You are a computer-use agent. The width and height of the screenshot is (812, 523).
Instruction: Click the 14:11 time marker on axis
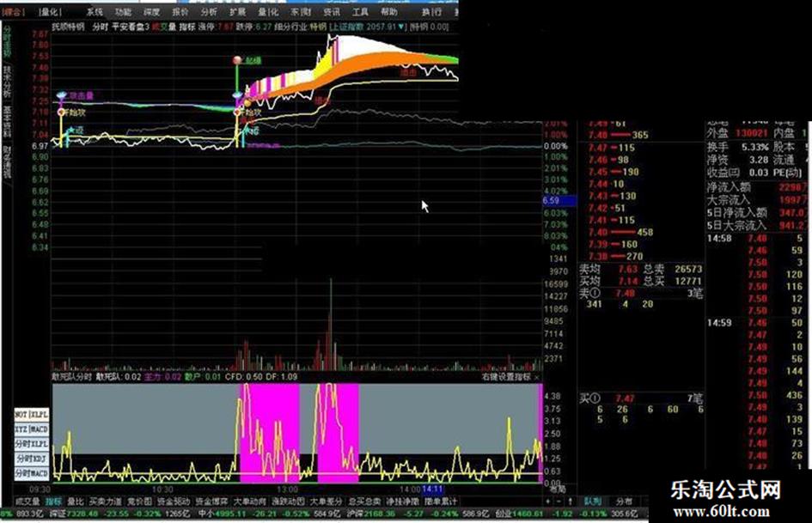pos(432,489)
